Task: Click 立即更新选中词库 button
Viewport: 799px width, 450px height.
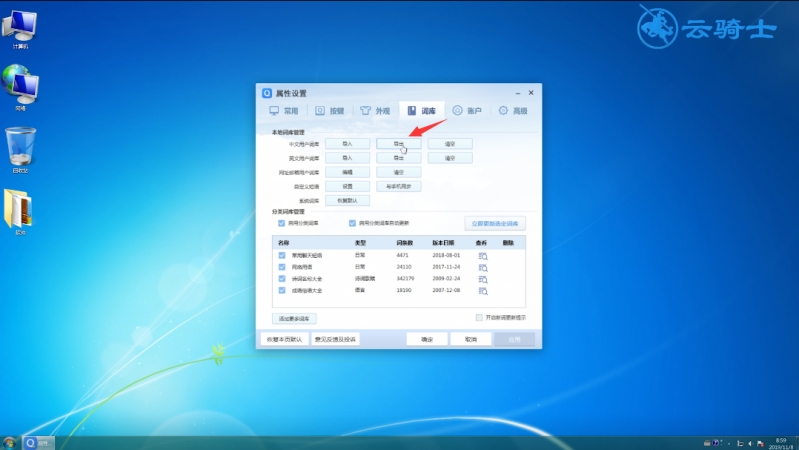Action: pyautogui.click(x=495, y=224)
